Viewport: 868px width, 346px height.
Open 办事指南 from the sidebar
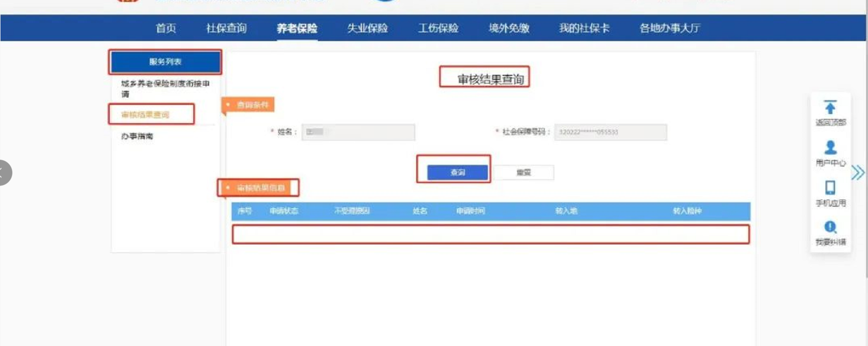(x=137, y=136)
